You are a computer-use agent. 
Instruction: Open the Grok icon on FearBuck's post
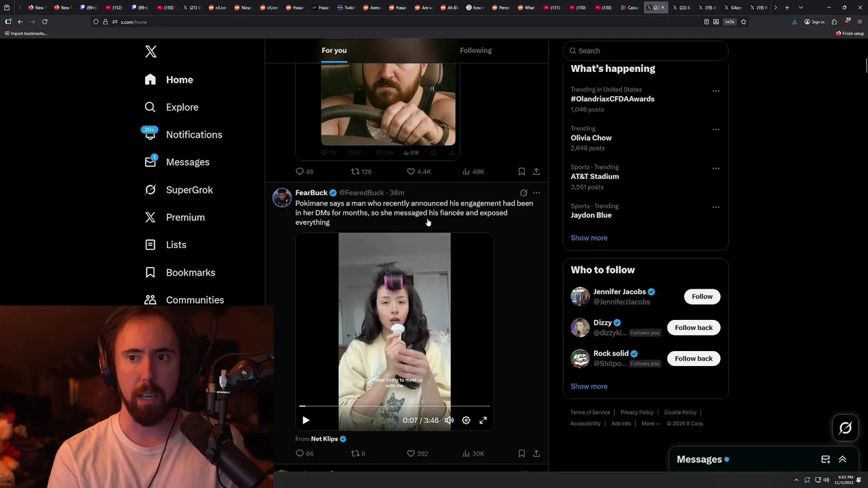click(523, 193)
